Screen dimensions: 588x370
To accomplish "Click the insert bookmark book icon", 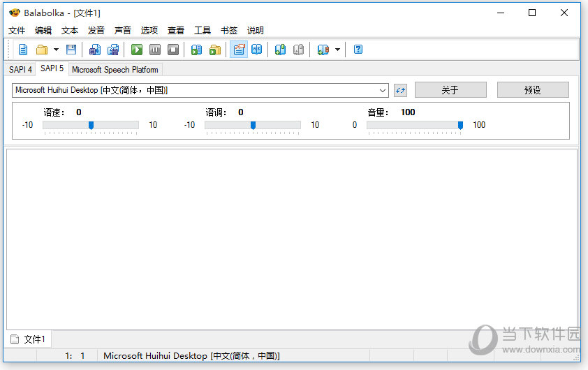I will point(280,50).
